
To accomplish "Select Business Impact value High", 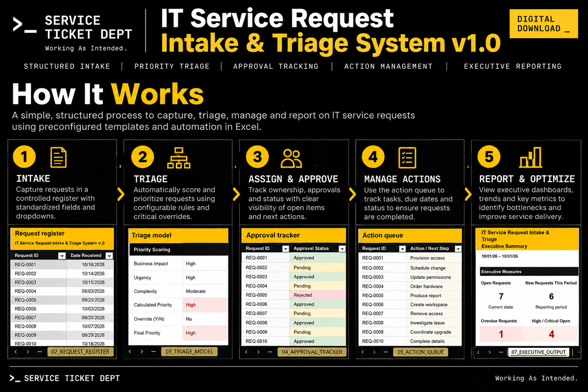I will pyautogui.click(x=205, y=264).
